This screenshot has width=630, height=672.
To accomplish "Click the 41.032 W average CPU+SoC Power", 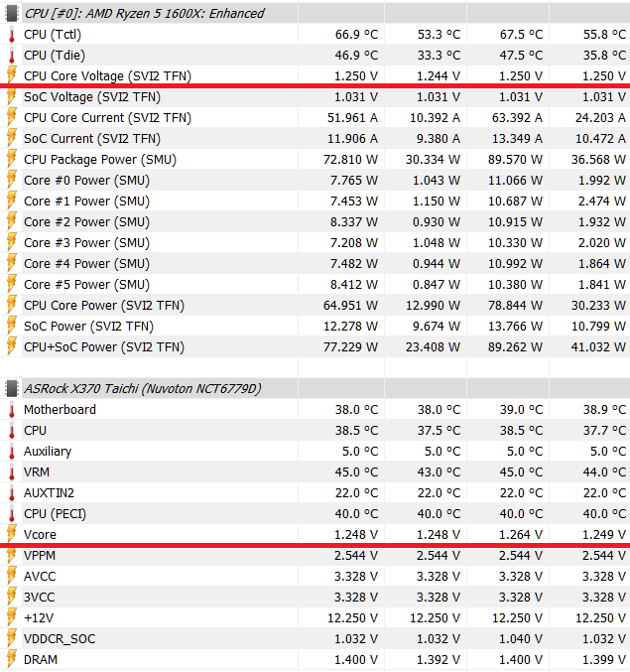I will tap(598, 347).
